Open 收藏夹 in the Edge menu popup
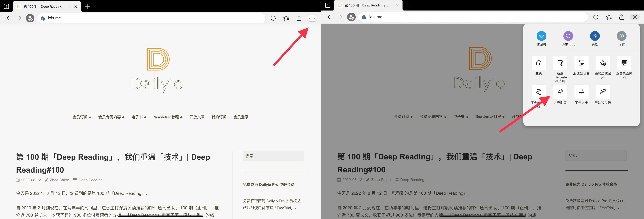Viewport: 644px width, 219px height. 541,39
